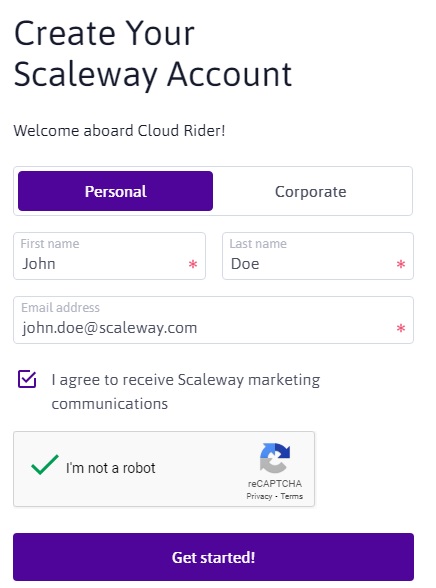The width and height of the screenshot is (436, 588).
Task: Click the Get started! button
Action: (213, 557)
